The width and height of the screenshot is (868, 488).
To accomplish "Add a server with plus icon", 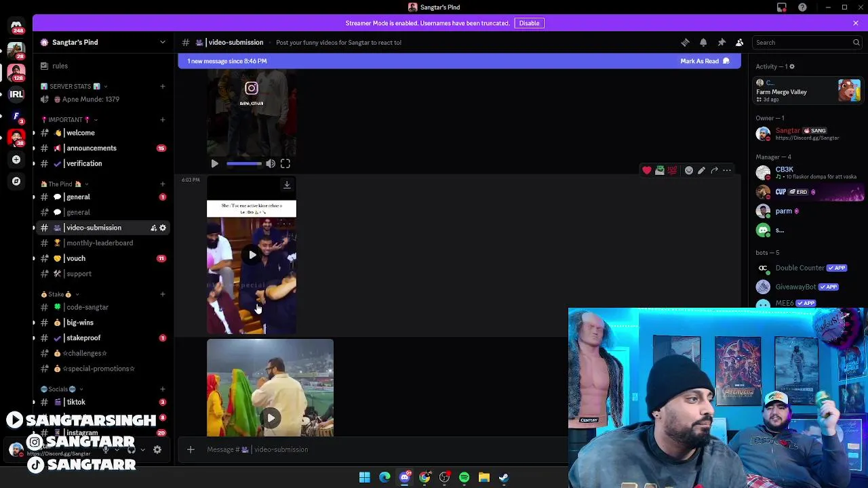I will coord(16,159).
